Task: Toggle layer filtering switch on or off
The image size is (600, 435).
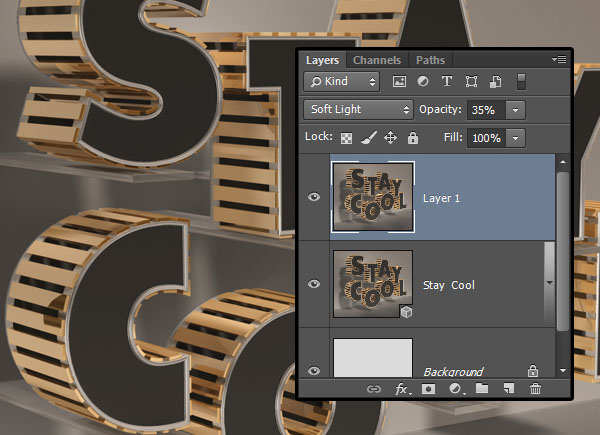Action: pos(521,81)
